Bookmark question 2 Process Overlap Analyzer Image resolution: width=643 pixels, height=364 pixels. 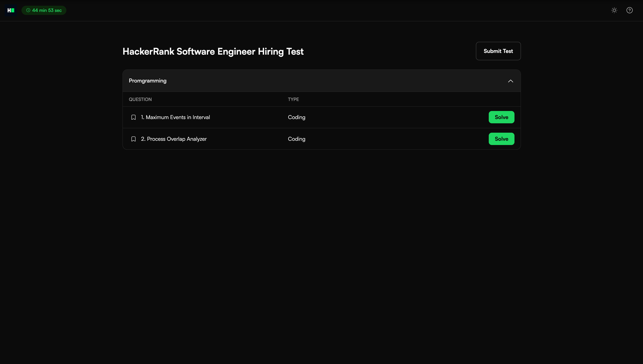133,139
